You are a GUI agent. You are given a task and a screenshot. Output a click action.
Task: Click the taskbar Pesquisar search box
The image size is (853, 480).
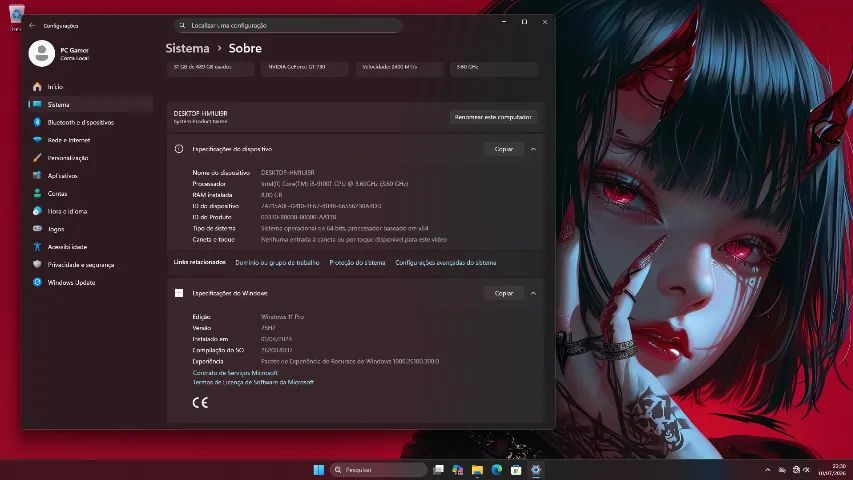coord(379,470)
